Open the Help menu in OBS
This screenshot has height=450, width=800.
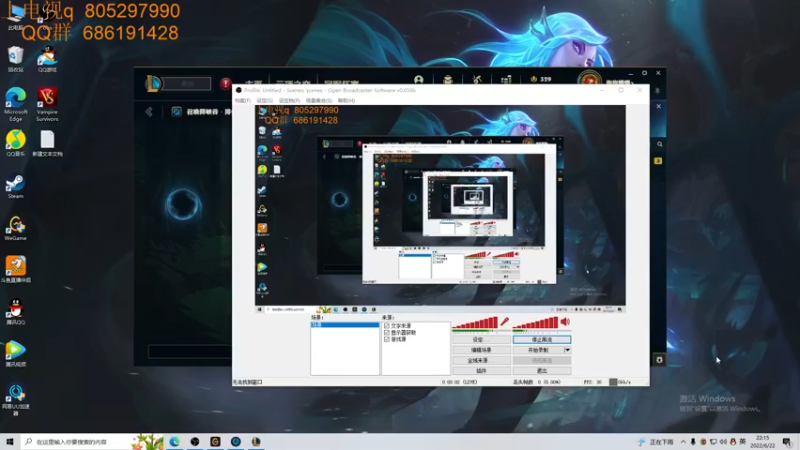346,101
